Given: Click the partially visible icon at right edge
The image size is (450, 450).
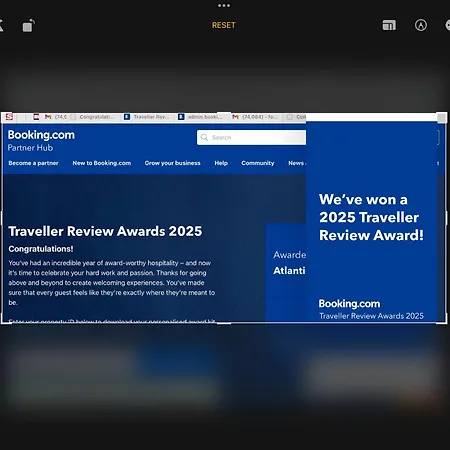Looking at the screenshot, I should tap(448, 25).
